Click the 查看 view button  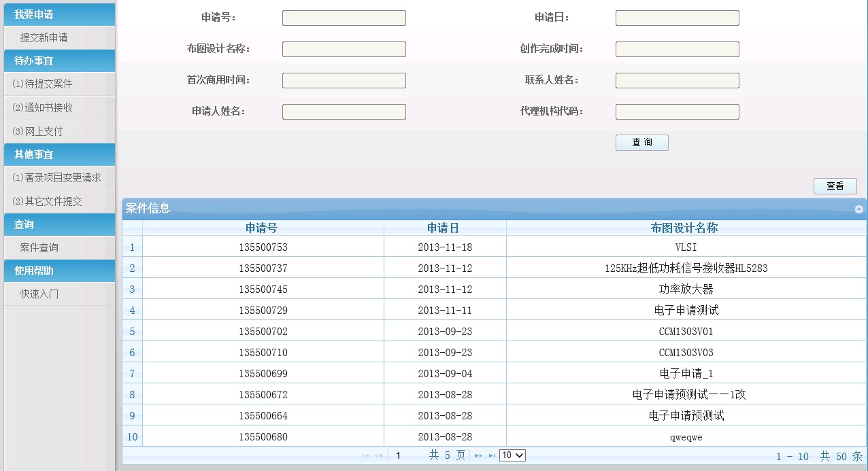(835, 186)
